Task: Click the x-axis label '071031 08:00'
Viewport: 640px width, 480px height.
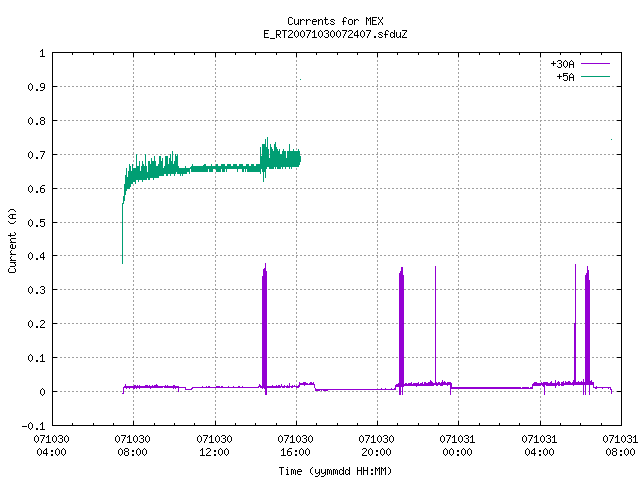Action: [x=620, y=446]
